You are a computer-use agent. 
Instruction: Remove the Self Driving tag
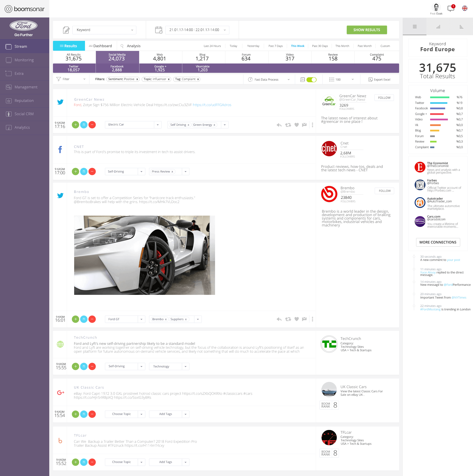click(188, 125)
